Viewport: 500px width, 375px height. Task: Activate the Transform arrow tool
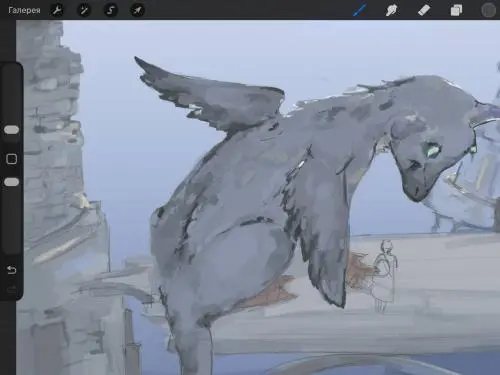coord(137,10)
